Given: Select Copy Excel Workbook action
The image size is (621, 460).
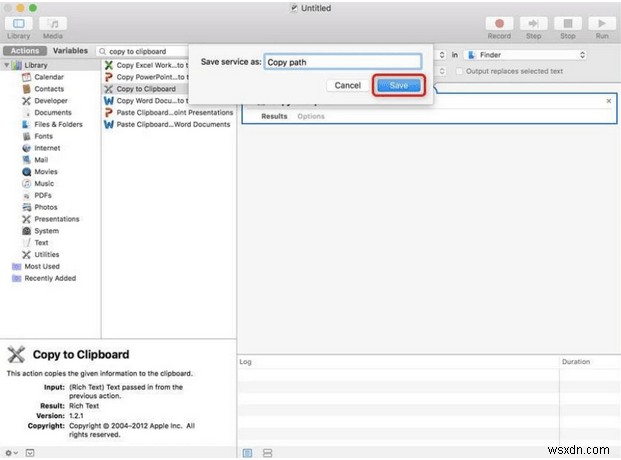Looking at the screenshot, I should coord(146,65).
